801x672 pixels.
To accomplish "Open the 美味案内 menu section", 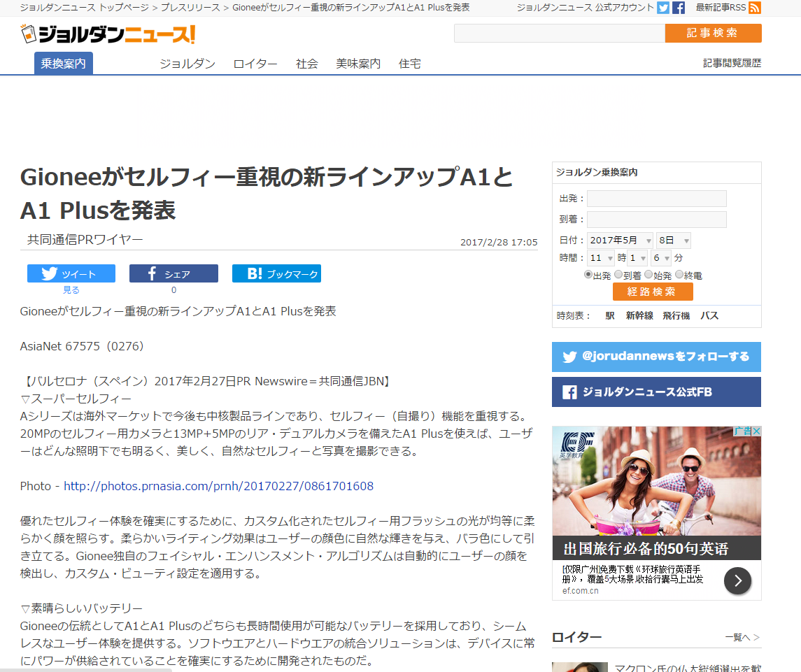I will pyautogui.click(x=358, y=64).
